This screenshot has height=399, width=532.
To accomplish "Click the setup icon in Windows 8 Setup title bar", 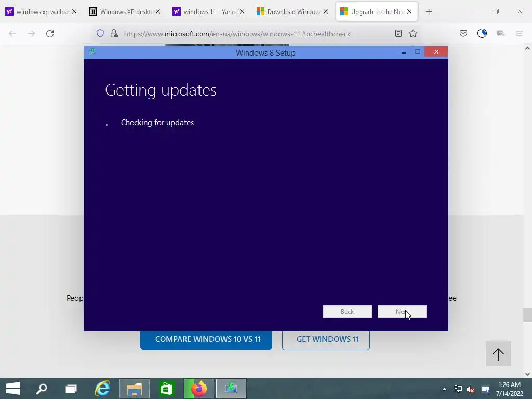I will (x=92, y=51).
